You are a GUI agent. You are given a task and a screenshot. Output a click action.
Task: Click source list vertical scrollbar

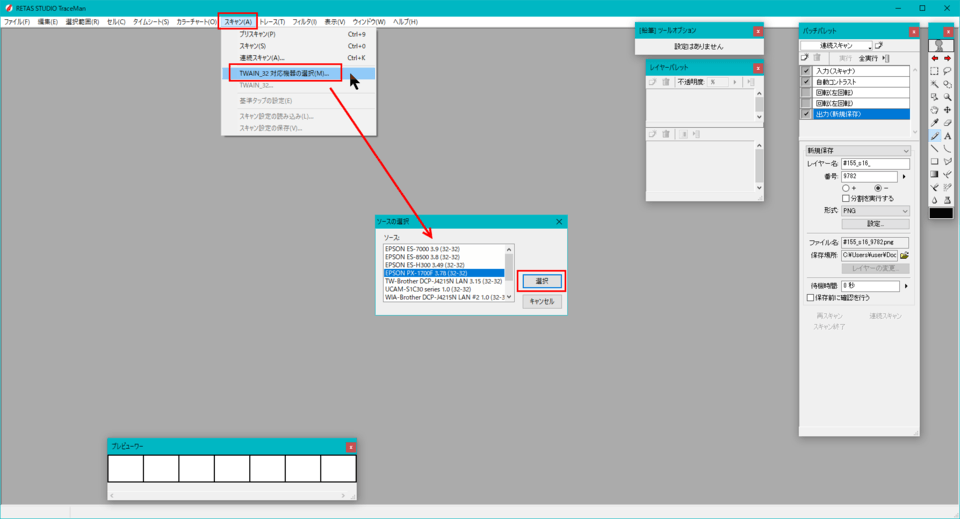click(509, 273)
